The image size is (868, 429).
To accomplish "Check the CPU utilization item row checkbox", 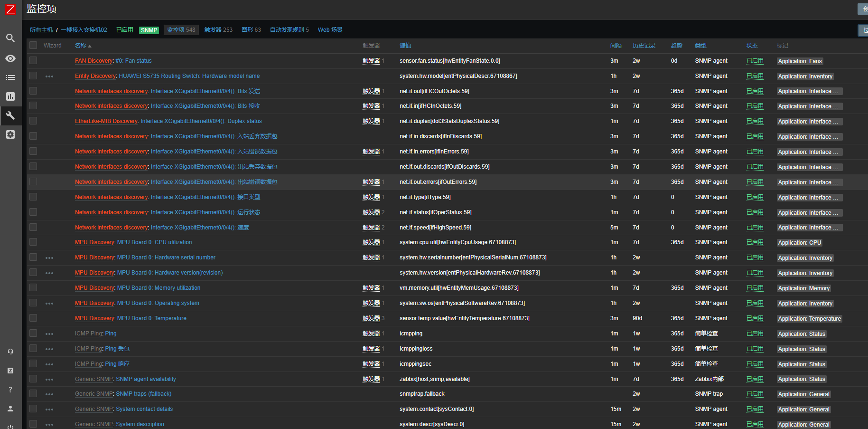I will [33, 242].
